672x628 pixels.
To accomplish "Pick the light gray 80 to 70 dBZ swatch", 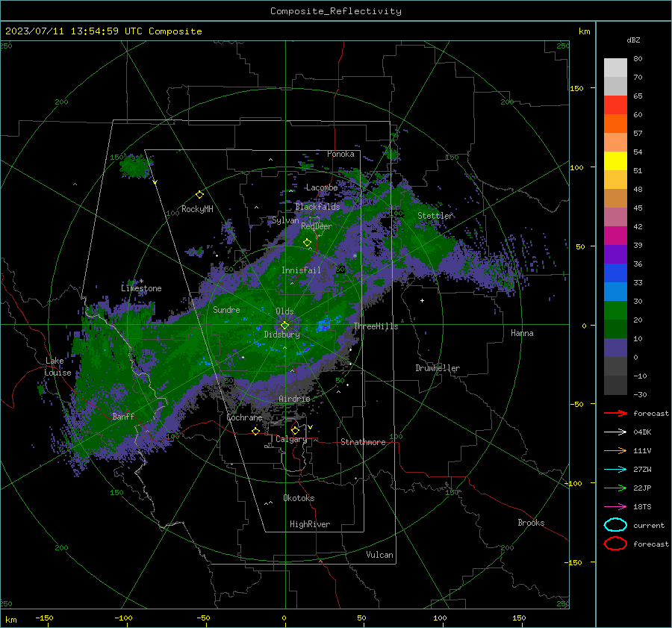I will click(x=615, y=68).
